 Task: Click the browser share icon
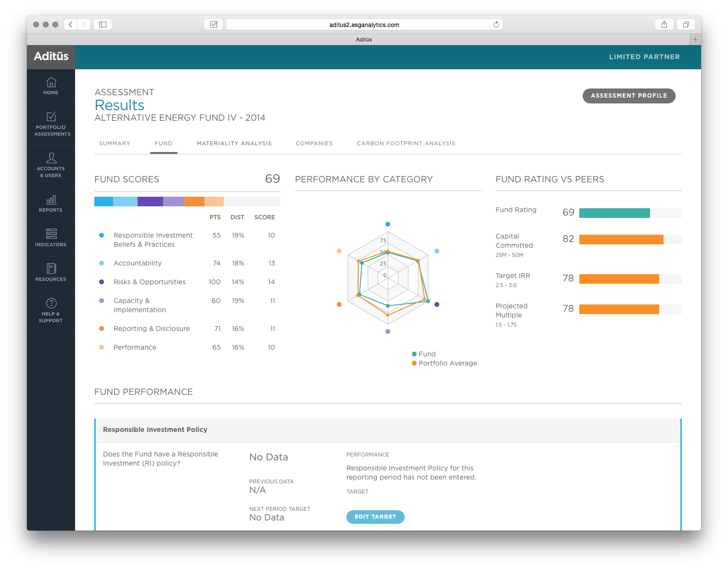click(x=664, y=25)
